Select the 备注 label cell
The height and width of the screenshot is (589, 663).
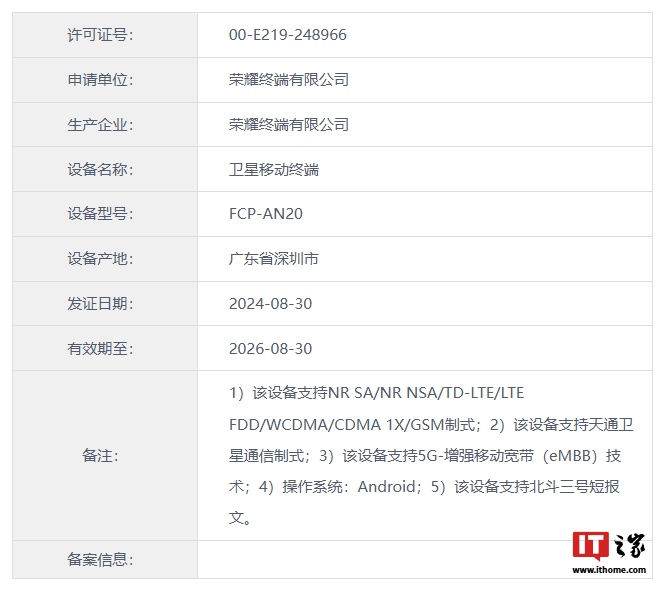tap(100, 456)
